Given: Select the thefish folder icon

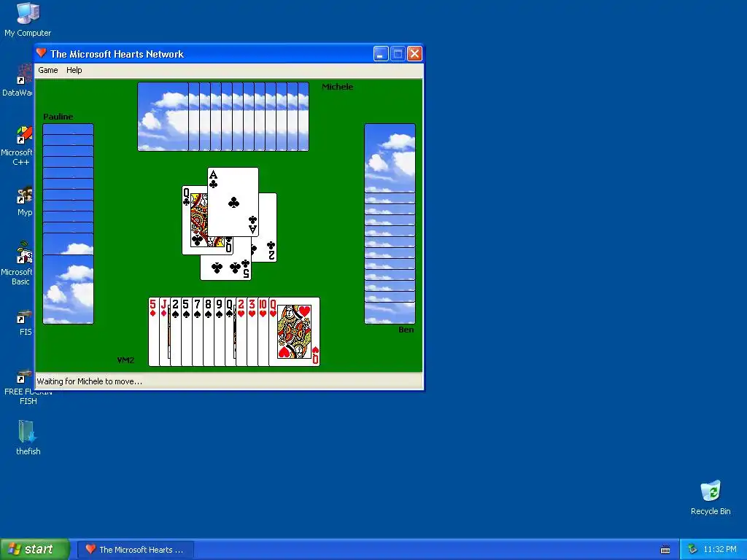Looking at the screenshot, I should coord(28,437).
